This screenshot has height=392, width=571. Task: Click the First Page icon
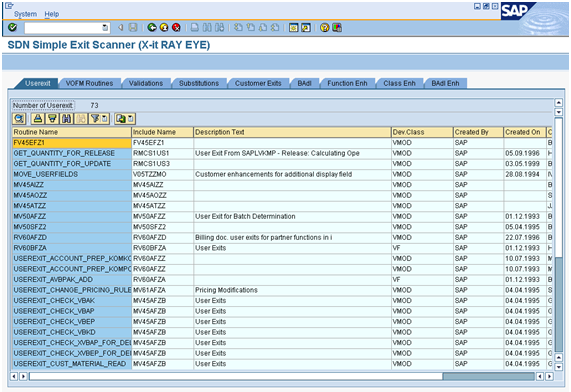(x=238, y=27)
